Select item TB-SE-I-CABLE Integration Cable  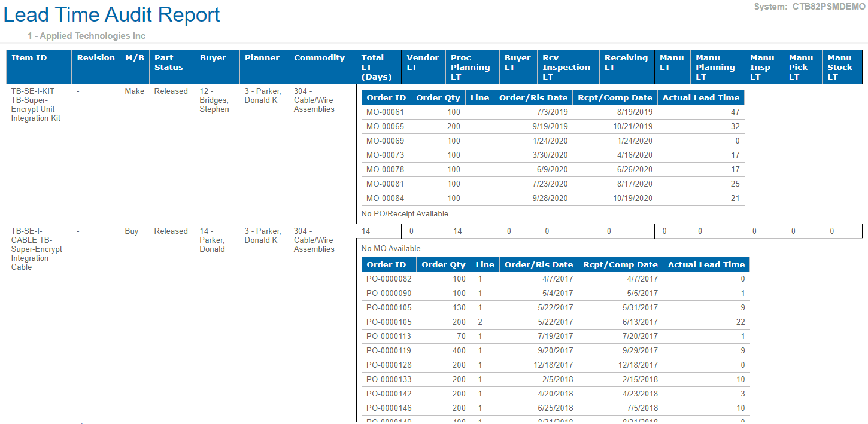37,249
